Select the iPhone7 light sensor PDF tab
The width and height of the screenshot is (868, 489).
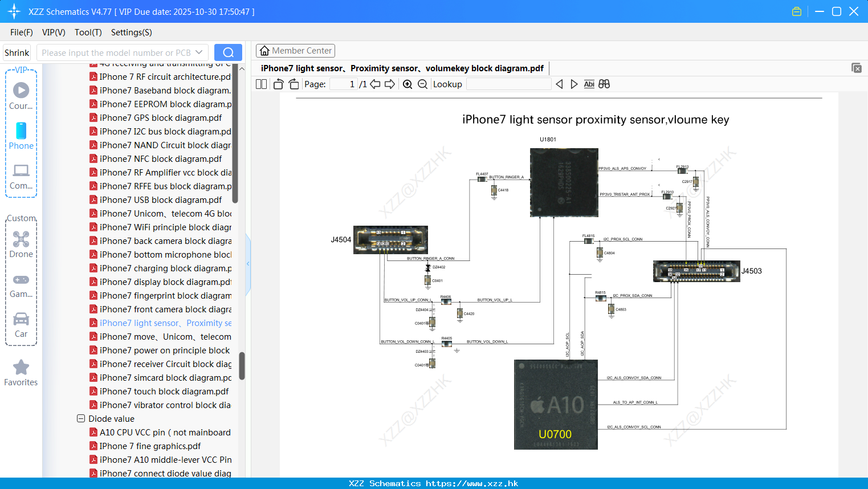tap(402, 68)
